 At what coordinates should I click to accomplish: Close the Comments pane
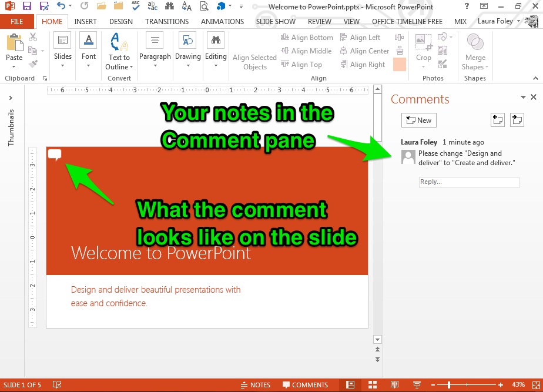pos(534,97)
